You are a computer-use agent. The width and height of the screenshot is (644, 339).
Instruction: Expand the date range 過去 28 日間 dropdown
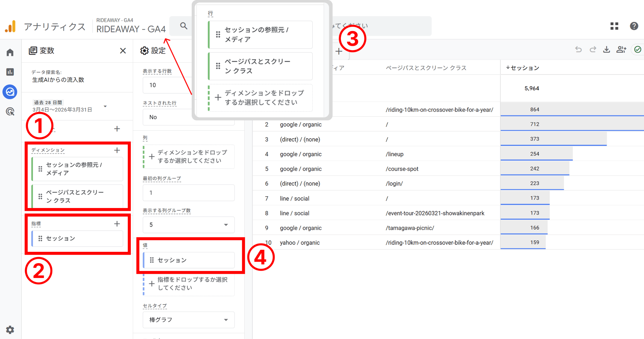tap(105, 106)
